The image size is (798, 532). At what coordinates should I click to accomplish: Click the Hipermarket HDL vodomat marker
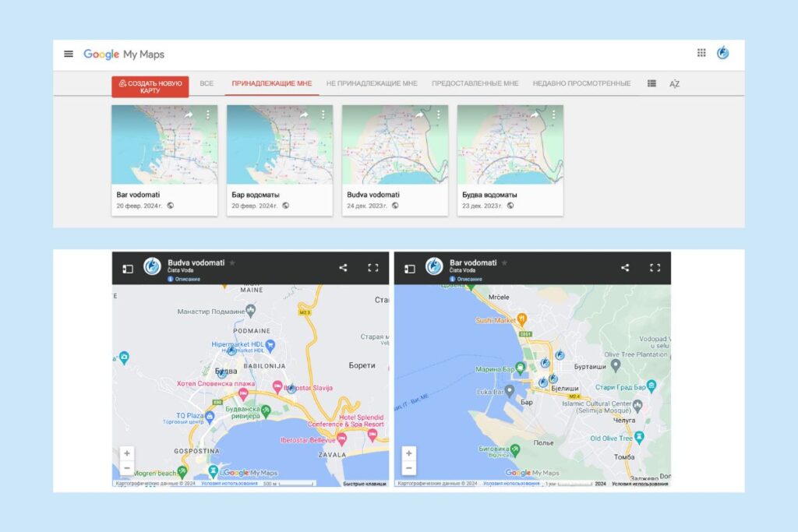[x=232, y=351]
